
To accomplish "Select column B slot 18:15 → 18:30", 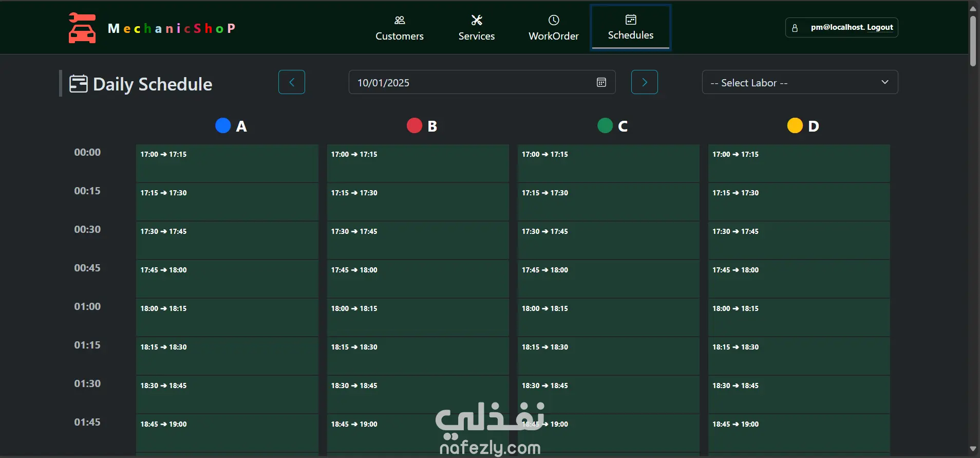I will (418, 356).
